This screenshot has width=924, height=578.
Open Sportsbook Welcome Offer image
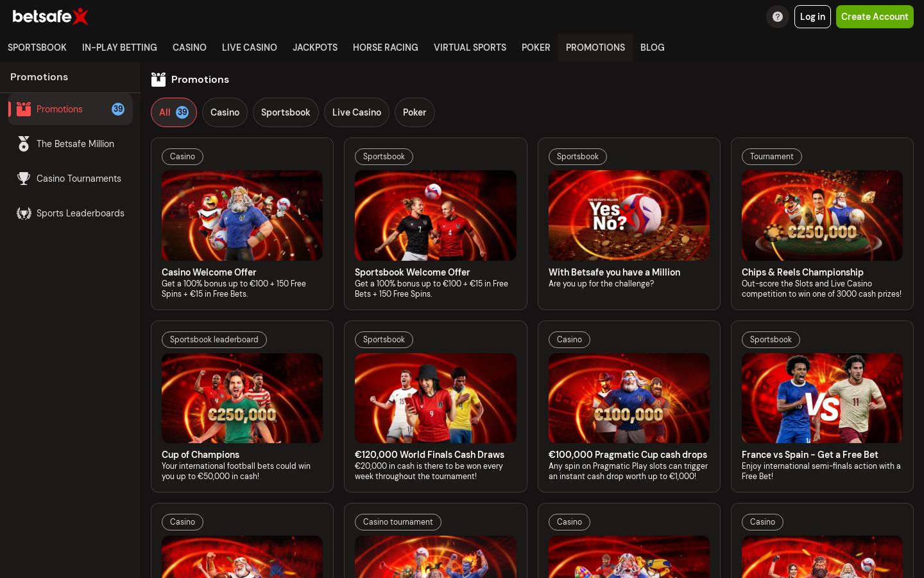click(436, 215)
